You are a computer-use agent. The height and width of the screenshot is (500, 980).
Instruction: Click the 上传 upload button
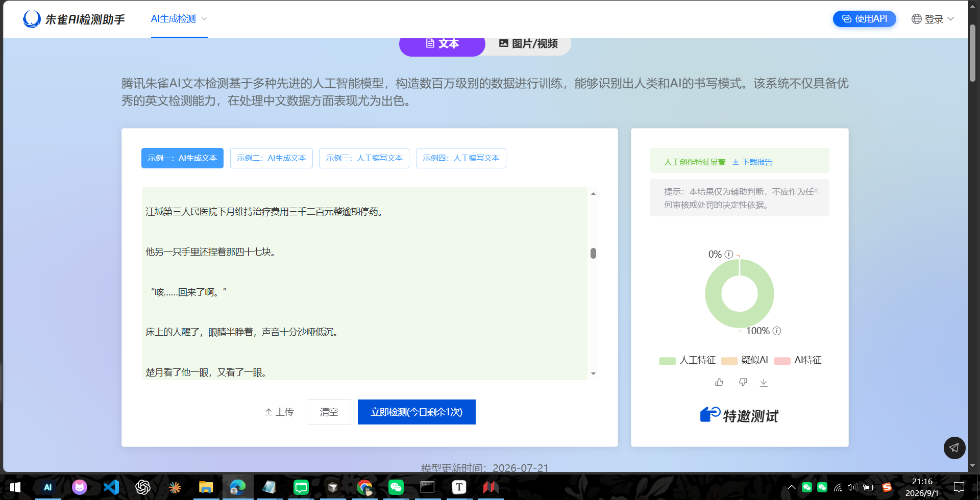[x=279, y=412]
